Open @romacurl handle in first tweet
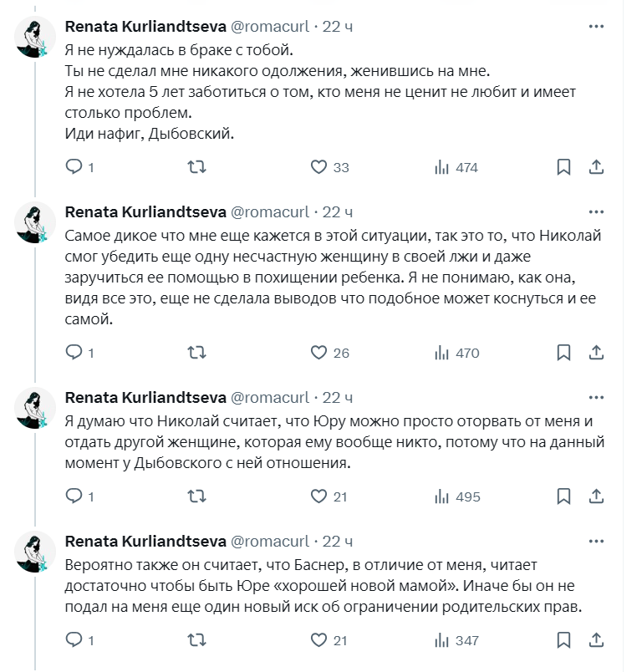The image size is (642, 672). click(x=270, y=27)
